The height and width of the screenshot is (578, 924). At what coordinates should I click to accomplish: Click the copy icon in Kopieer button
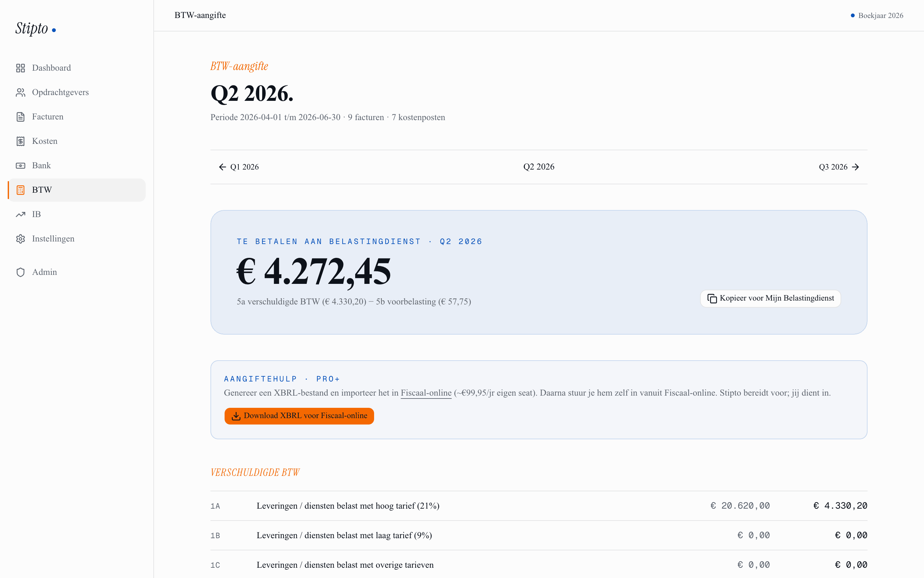pos(712,299)
